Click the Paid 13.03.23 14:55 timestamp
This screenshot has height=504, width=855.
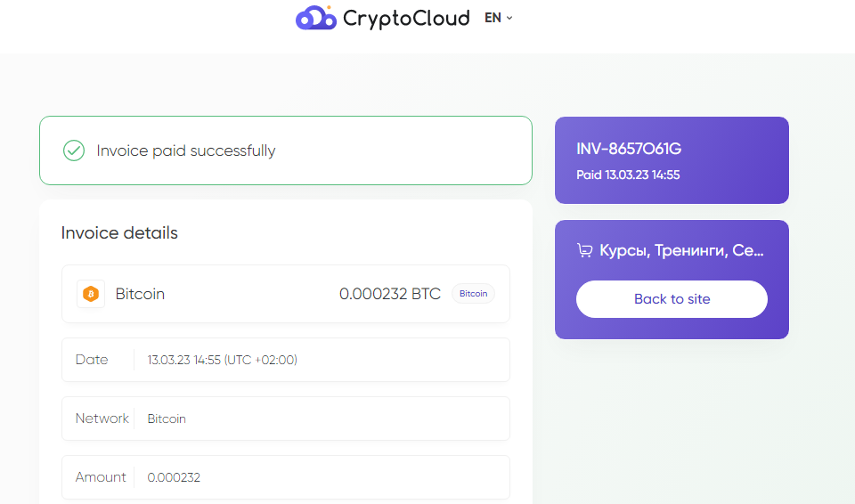(x=628, y=175)
